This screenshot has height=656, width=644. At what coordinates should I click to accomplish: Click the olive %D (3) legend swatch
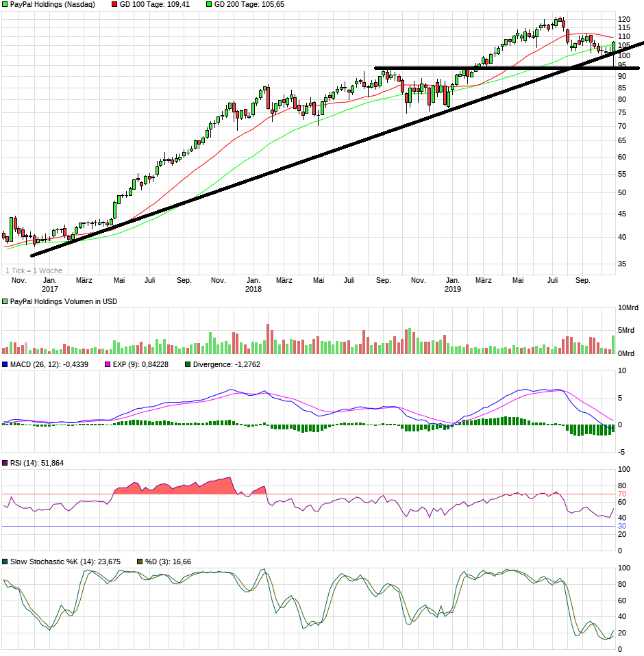[140, 562]
